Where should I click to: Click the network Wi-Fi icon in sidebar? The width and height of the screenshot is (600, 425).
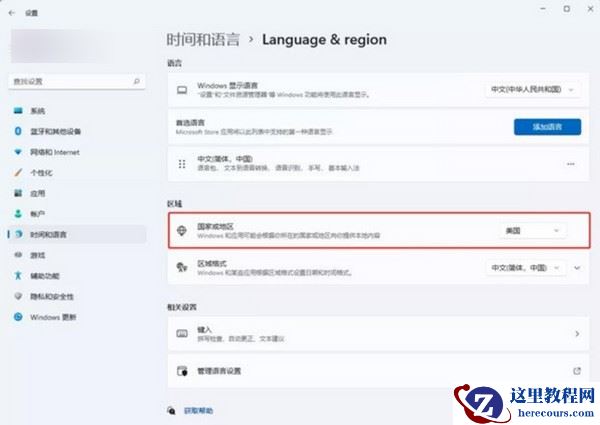[18, 152]
